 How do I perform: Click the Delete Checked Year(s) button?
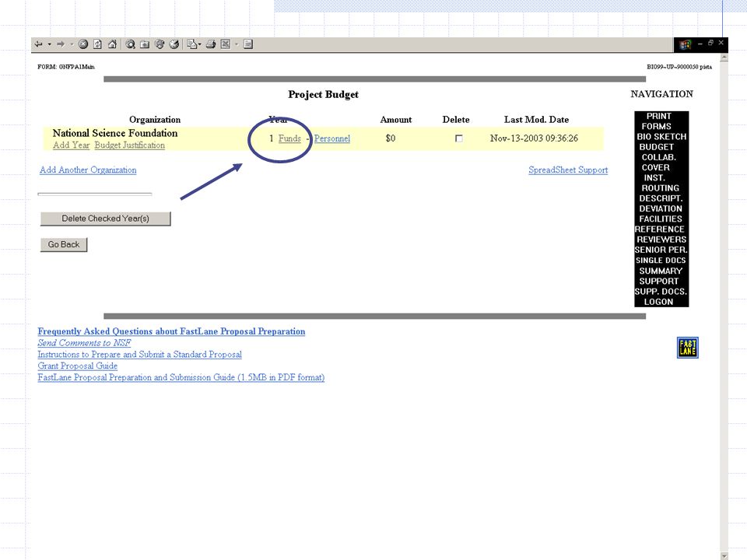pos(105,219)
